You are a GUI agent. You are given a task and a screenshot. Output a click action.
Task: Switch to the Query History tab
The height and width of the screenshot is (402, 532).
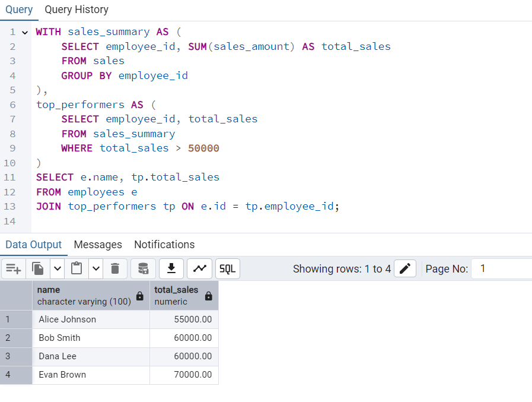tap(76, 10)
